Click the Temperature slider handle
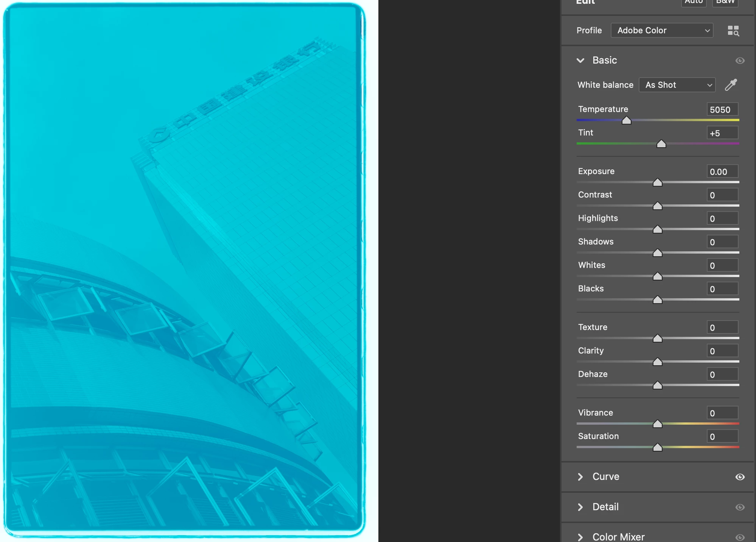This screenshot has width=756, height=542. coord(627,121)
